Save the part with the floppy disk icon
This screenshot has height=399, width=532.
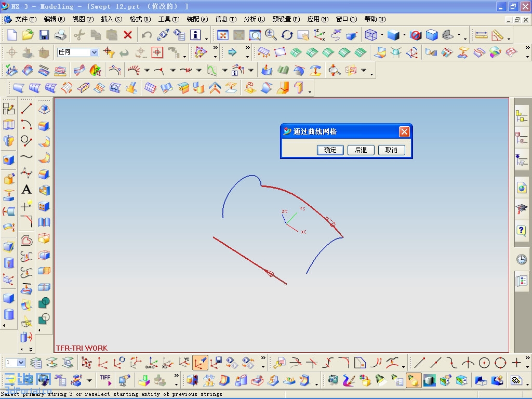click(x=44, y=35)
